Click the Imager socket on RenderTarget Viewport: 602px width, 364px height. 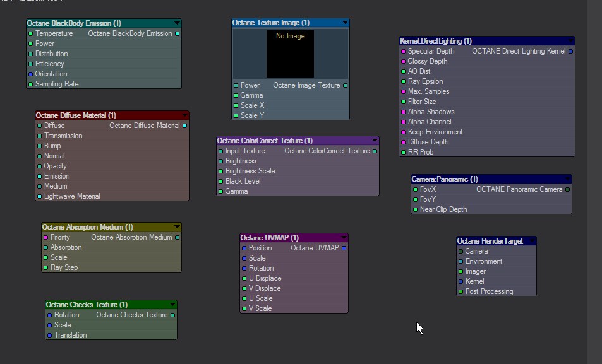tap(461, 271)
